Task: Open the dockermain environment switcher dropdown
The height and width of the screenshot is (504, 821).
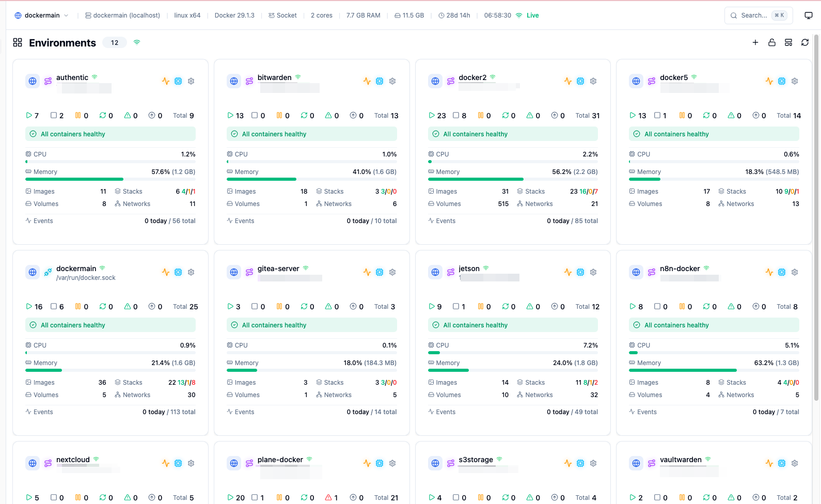Action: coord(42,15)
